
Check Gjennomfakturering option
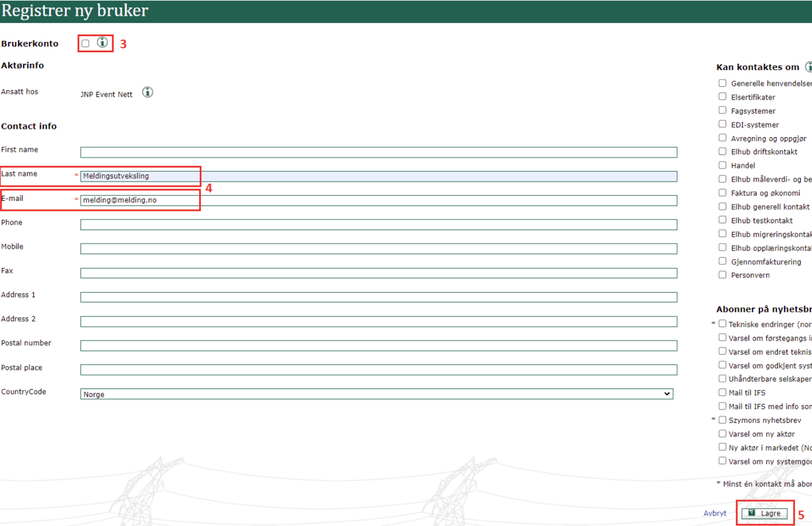tap(722, 261)
